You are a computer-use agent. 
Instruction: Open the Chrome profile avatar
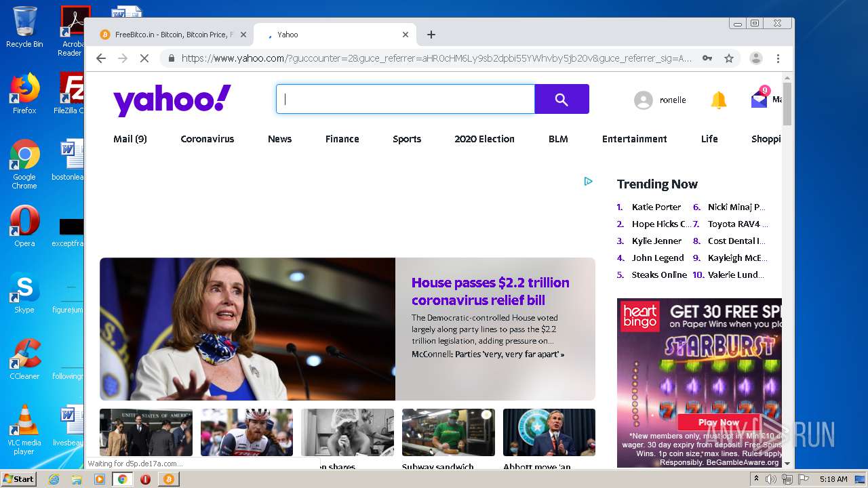pos(756,58)
